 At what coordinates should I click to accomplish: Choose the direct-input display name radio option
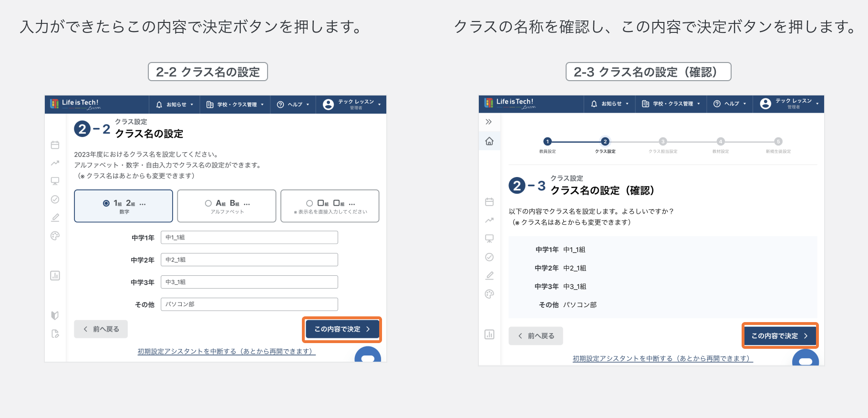click(x=310, y=203)
